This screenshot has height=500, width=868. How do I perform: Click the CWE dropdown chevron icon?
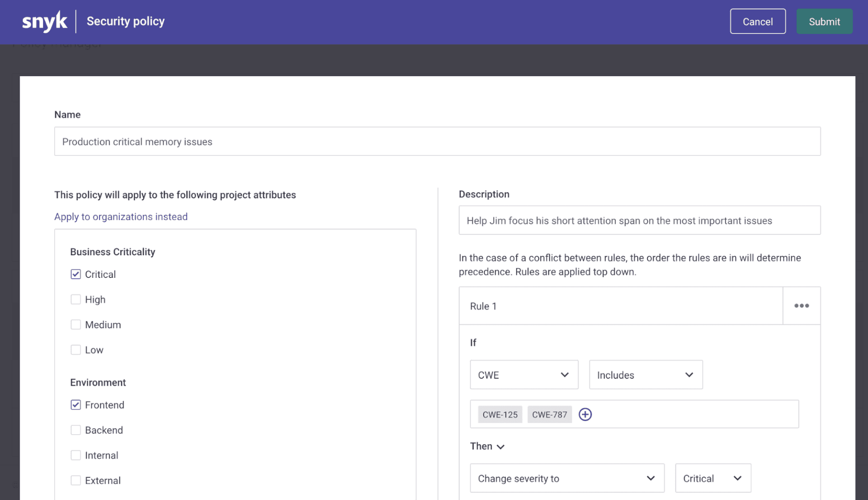coord(563,375)
